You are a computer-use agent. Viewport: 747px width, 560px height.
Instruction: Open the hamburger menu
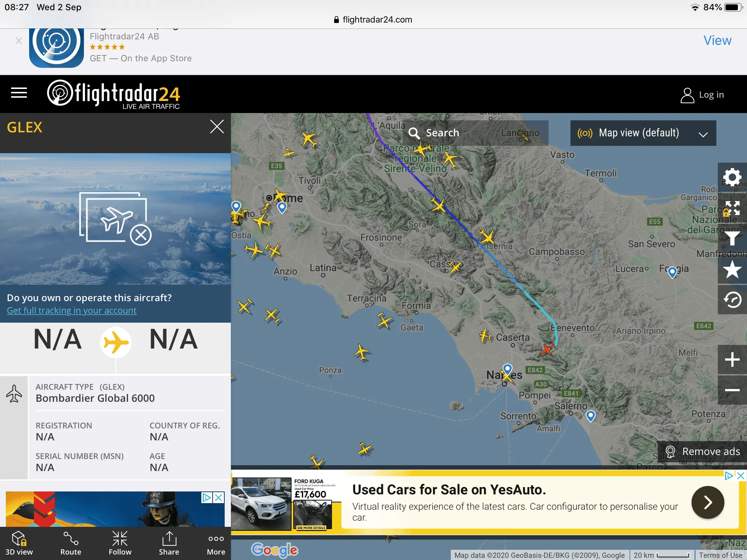(x=19, y=93)
